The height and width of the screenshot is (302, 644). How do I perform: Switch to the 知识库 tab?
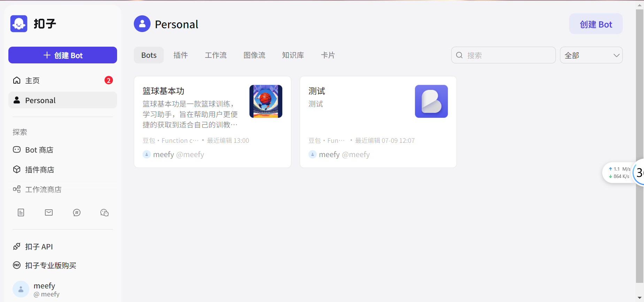coord(293,55)
